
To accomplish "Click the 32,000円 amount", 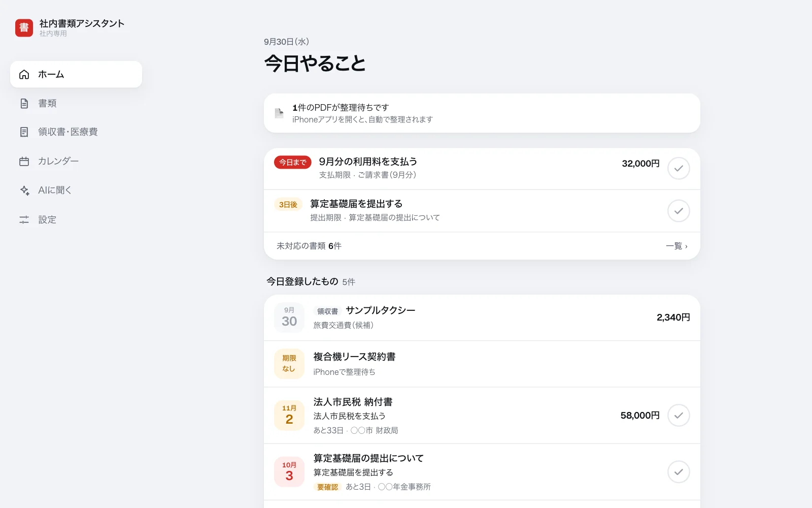I will pos(640,164).
